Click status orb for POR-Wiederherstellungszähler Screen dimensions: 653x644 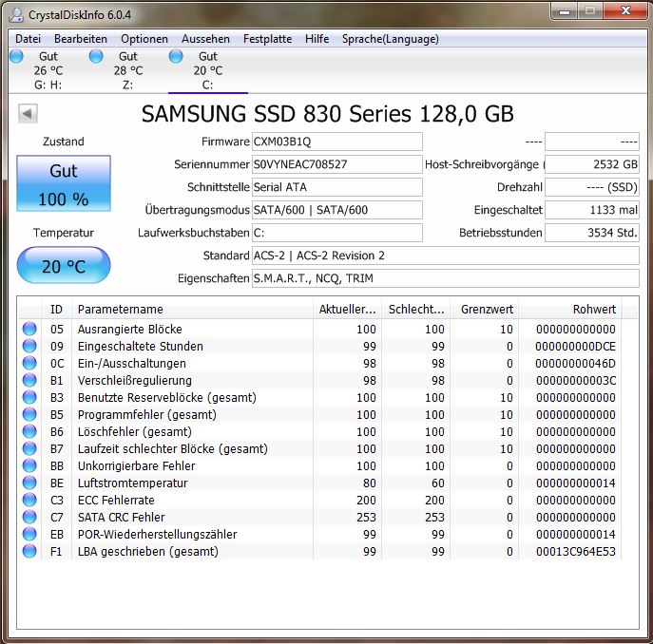tap(29, 534)
